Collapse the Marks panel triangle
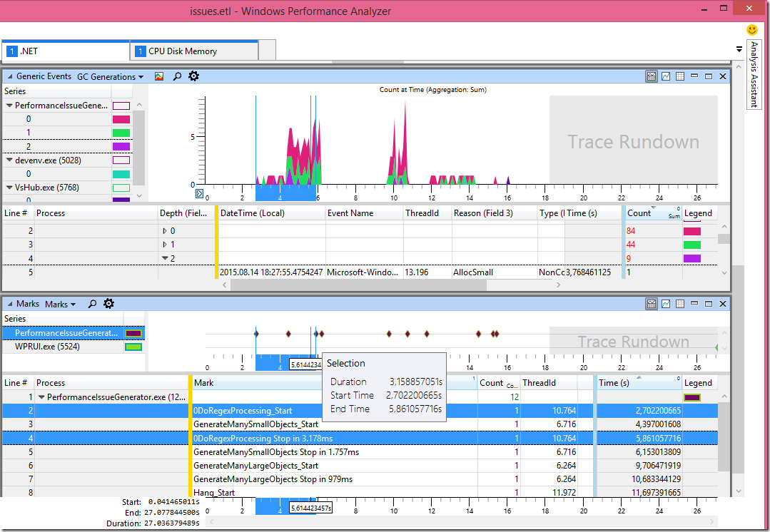Screen dimensions: 770x532 [10, 304]
